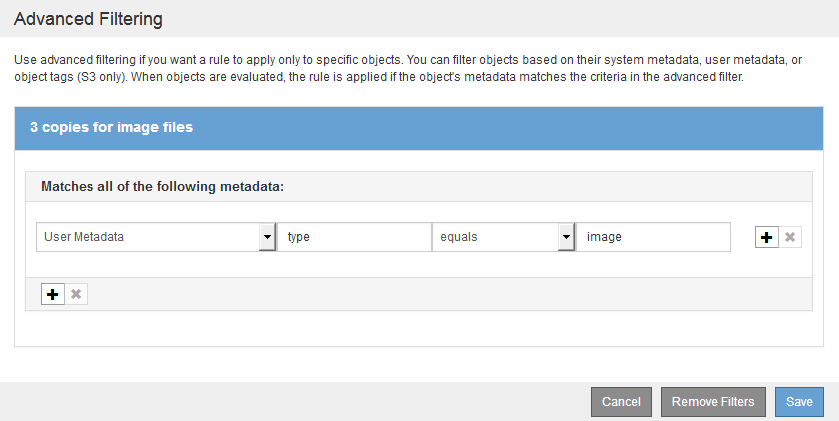Add a new filter group below the row
Image resolution: width=839 pixels, height=421 pixels.
[52, 294]
